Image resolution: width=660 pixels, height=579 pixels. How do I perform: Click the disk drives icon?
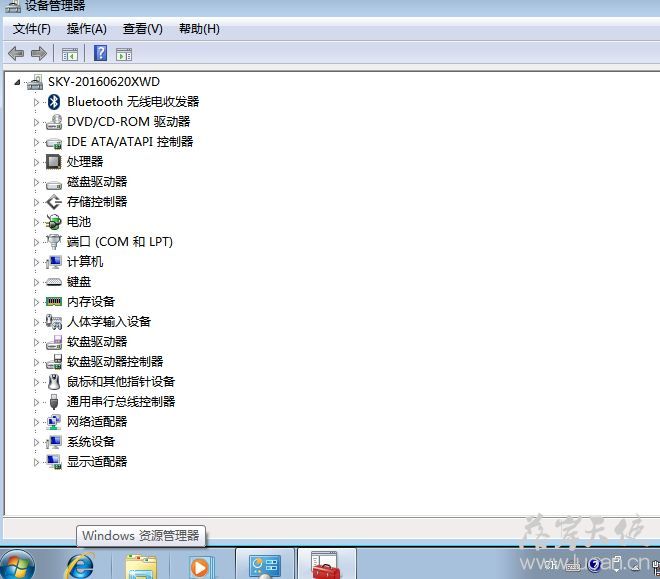click(x=54, y=183)
